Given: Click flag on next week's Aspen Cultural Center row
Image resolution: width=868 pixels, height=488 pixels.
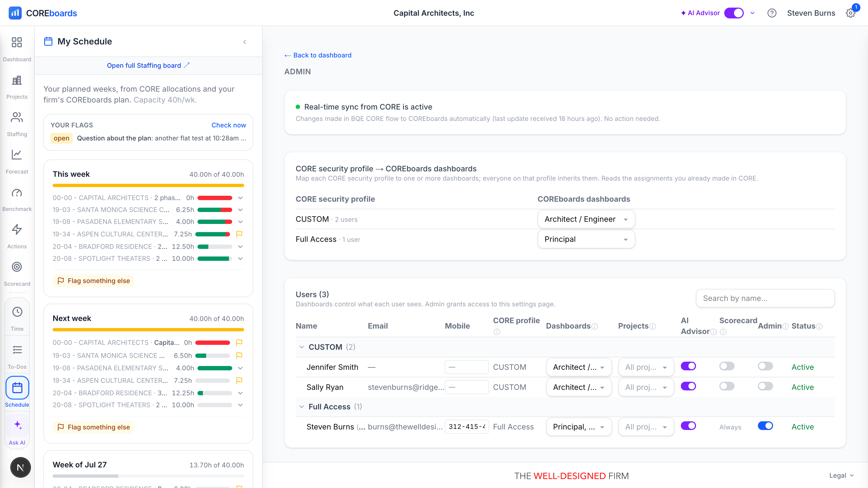Looking at the screenshot, I should click(239, 381).
